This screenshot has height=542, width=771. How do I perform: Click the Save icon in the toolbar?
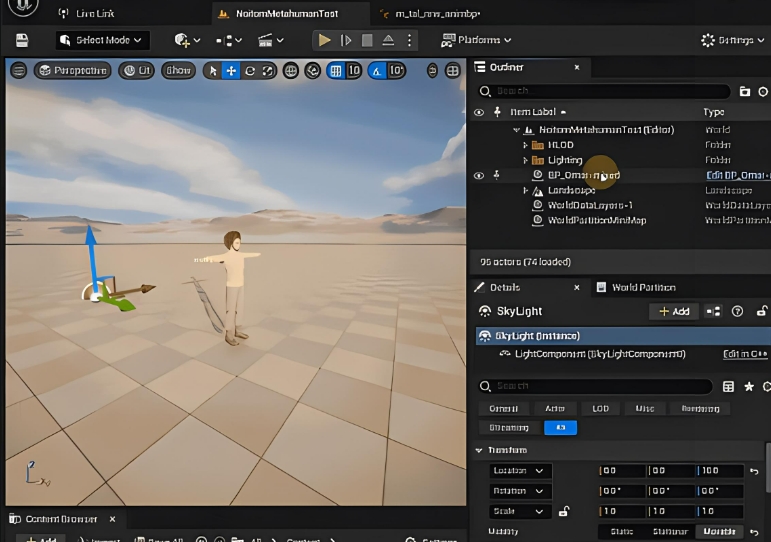click(22, 40)
